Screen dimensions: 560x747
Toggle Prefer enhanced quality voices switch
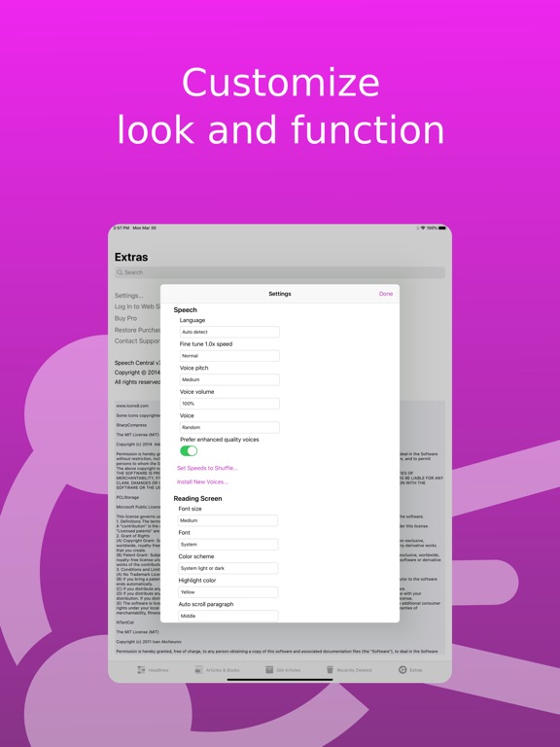tap(189, 450)
